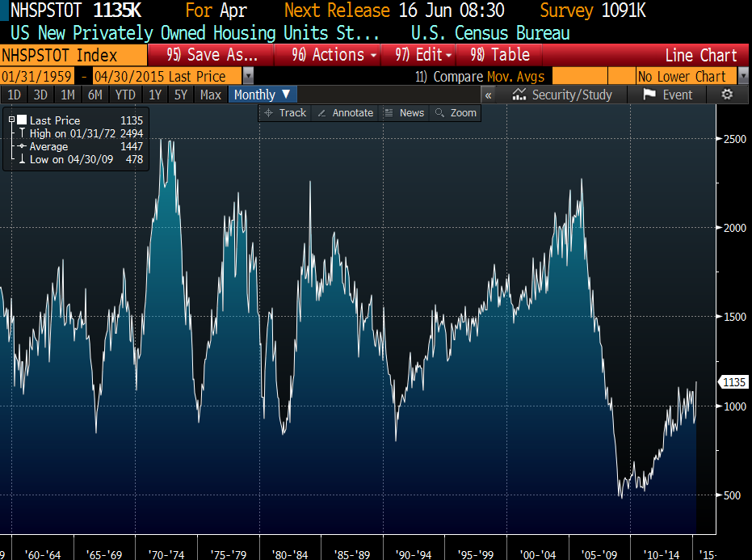Click the Save As button
The image size is (752, 560).
pos(211,55)
